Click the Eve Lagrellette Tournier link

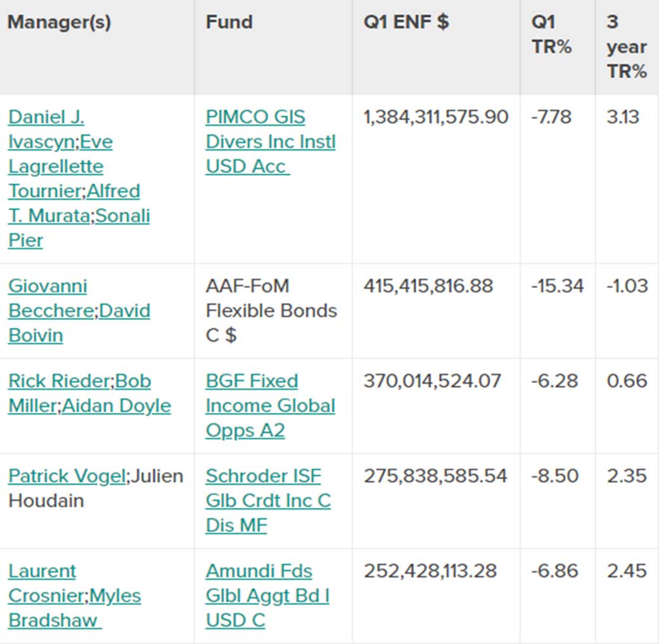click(56, 167)
